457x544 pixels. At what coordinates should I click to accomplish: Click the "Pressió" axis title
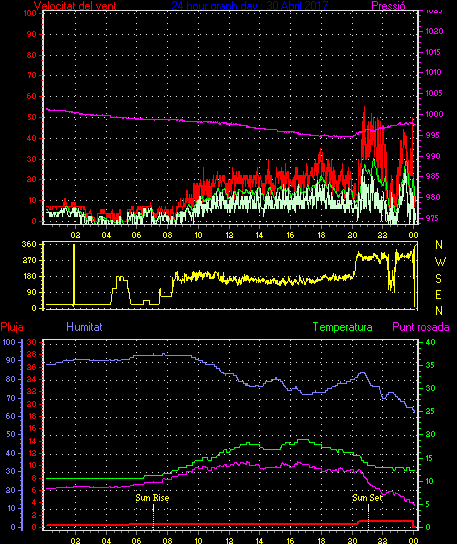388,6
